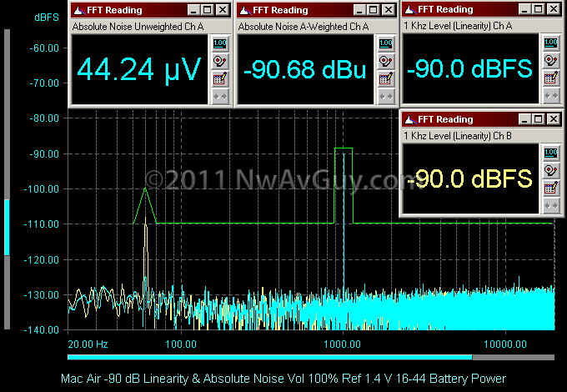Click the -120.00 axis value
Image resolution: width=567 pixels, height=392 pixels.
pyautogui.click(x=41, y=260)
